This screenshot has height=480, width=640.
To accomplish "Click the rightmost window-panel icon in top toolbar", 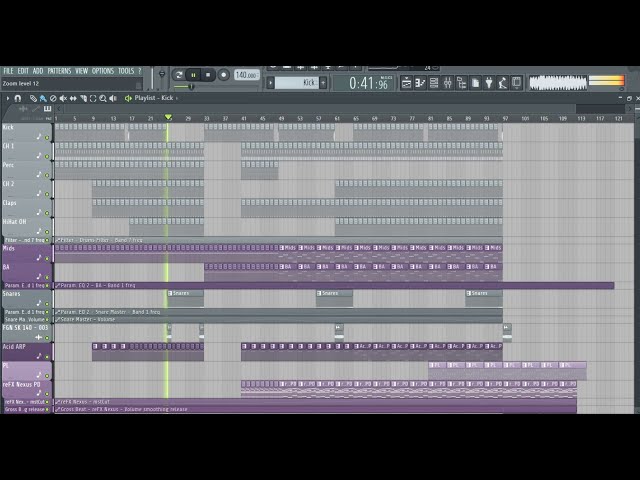I will [x=517, y=83].
